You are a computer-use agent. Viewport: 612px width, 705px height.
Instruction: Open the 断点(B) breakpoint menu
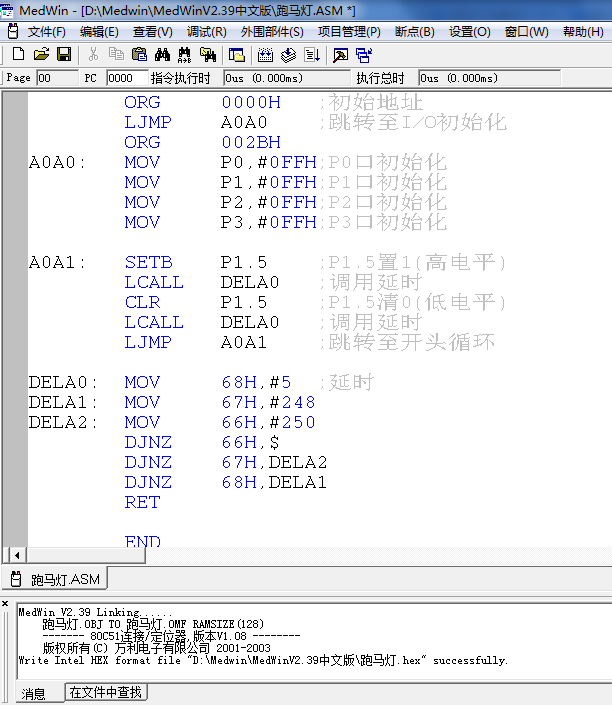coord(415,32)
